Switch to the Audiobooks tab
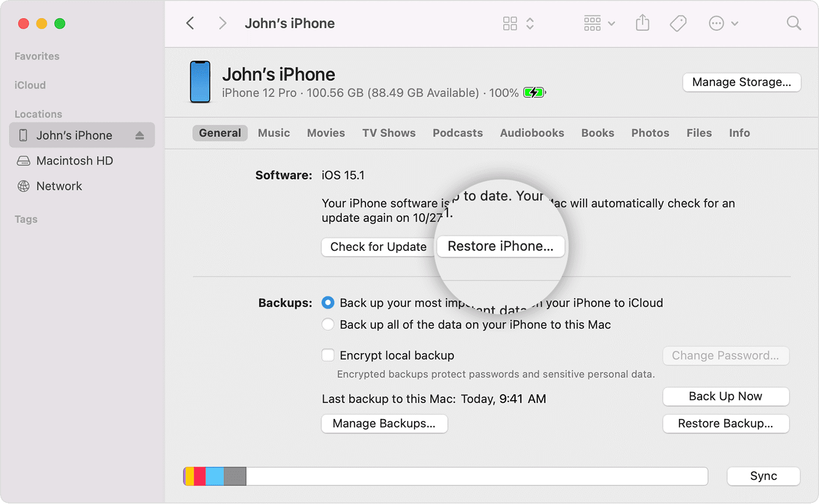The image size is (819, 504). coord(532,133)
